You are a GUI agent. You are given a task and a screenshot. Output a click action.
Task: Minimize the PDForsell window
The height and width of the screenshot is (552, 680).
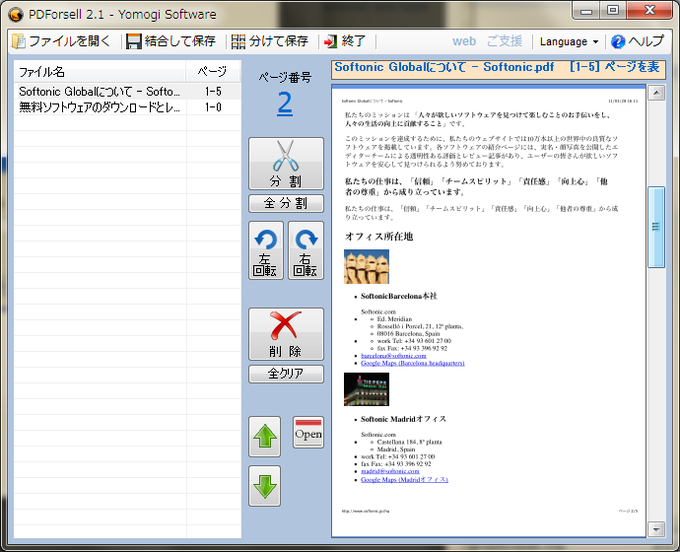[586, 10]
